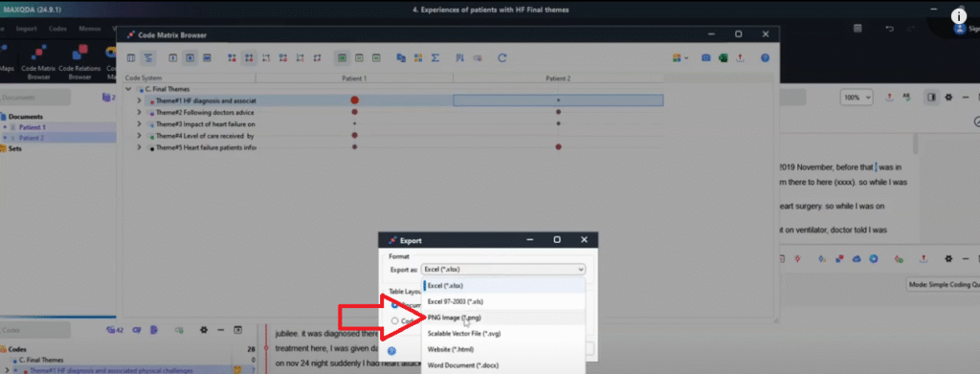
Task: Expand Theme#4 Level of care received row
Action: (140, 136)
